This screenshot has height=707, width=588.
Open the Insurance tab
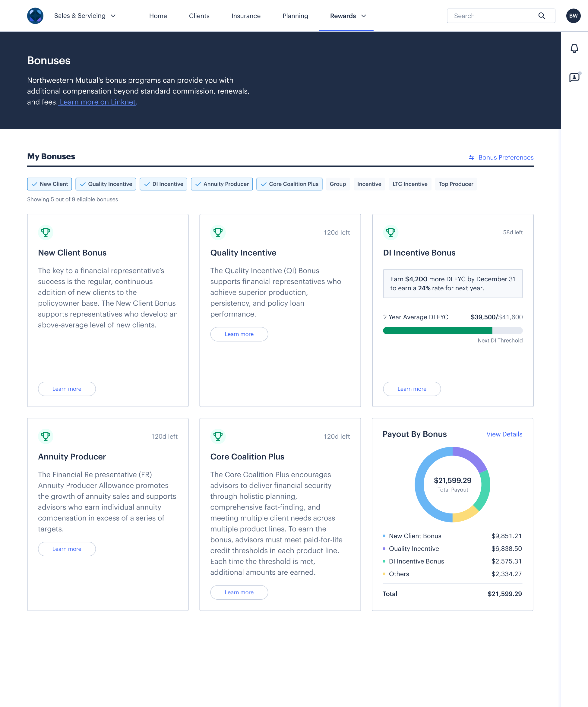[x=246, y=16]
